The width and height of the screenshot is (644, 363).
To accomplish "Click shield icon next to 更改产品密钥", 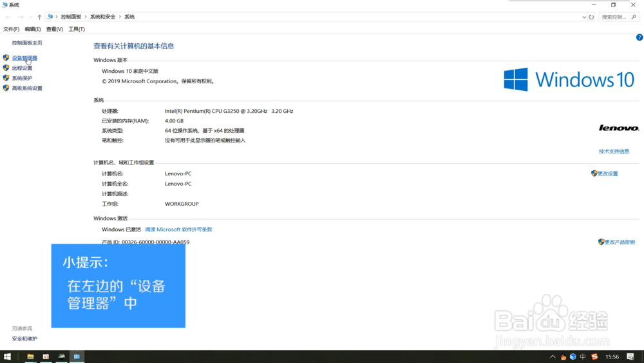I will click(x=601, y=242).
